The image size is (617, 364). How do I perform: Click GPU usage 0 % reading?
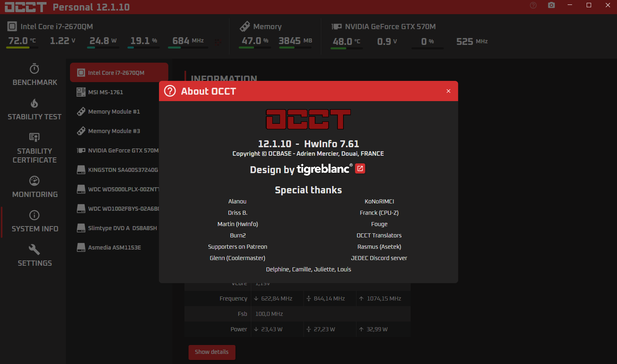[x=427, y=41]
